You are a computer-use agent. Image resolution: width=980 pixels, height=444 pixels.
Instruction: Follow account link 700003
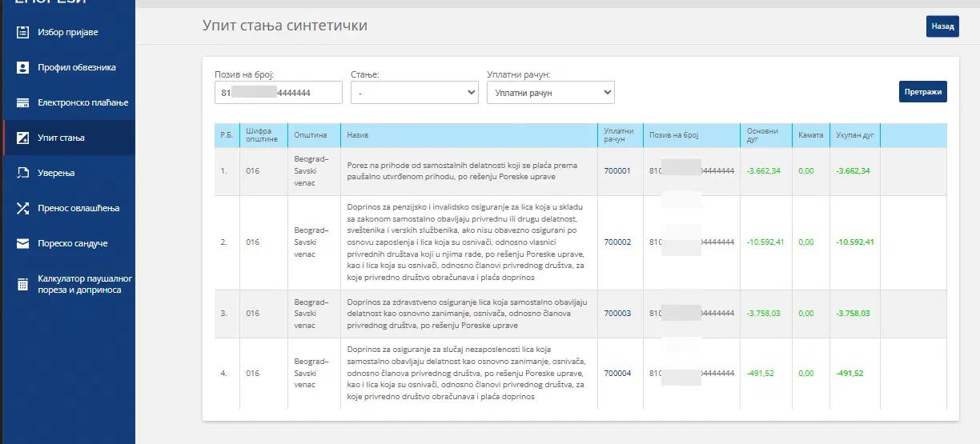pos(617,313)
